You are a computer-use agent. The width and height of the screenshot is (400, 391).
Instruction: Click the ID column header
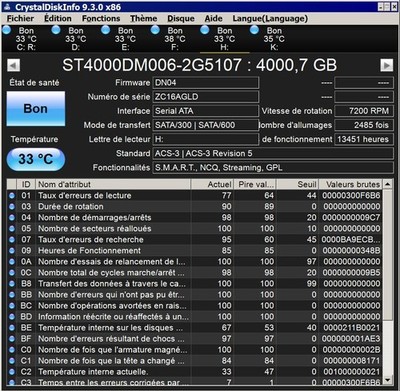[x=26, y=184]
